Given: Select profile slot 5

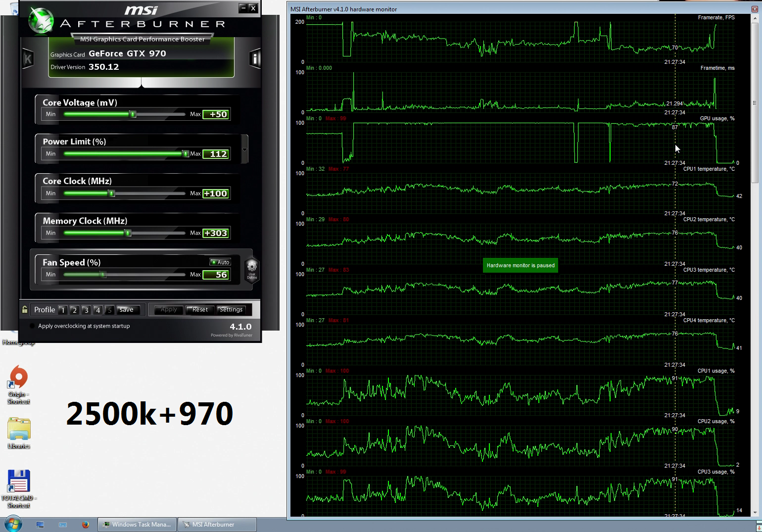Looking at the screenshot, I should point(110,310).
